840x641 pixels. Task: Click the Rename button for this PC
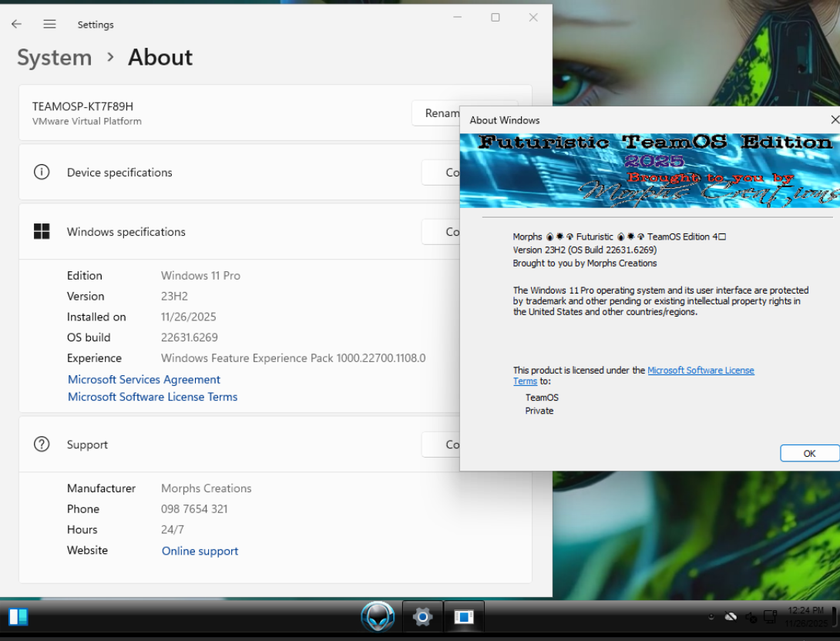(436, 113)
